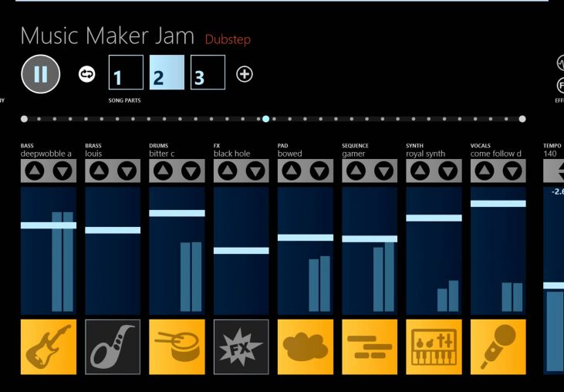Viewport: 564px width, 392px height.
Task: Click the 'bitter c' loop name
Action: click(x=162, y=154)
